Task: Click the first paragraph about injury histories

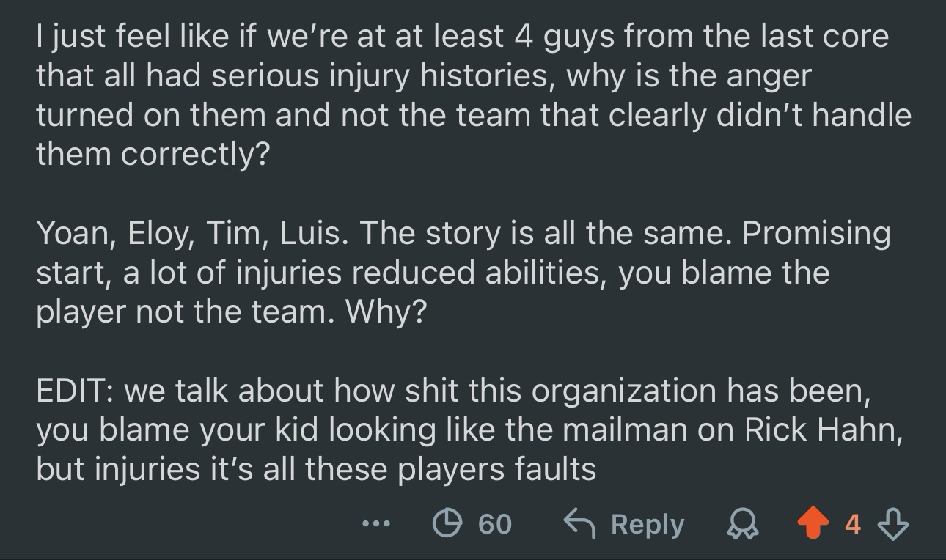Action: 469,95
